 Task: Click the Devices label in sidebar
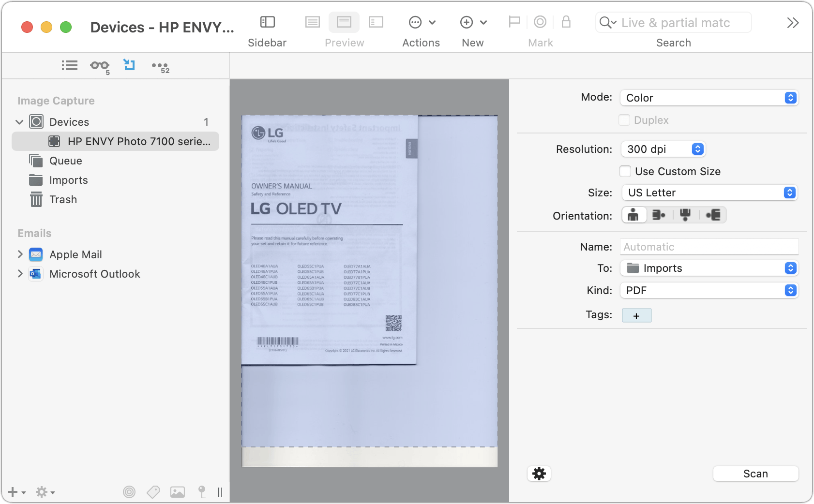click(69, 122)
